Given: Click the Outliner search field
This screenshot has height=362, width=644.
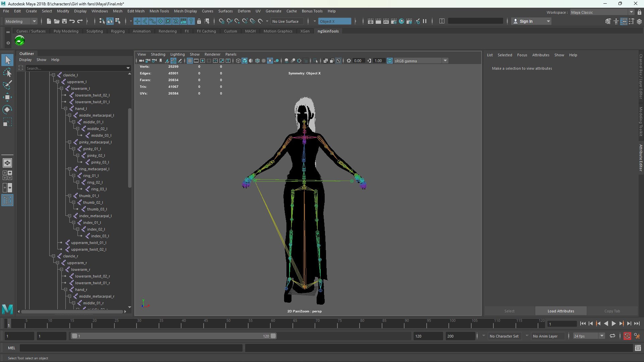Looking at the screenshot, I should click(x=76, y=68).
